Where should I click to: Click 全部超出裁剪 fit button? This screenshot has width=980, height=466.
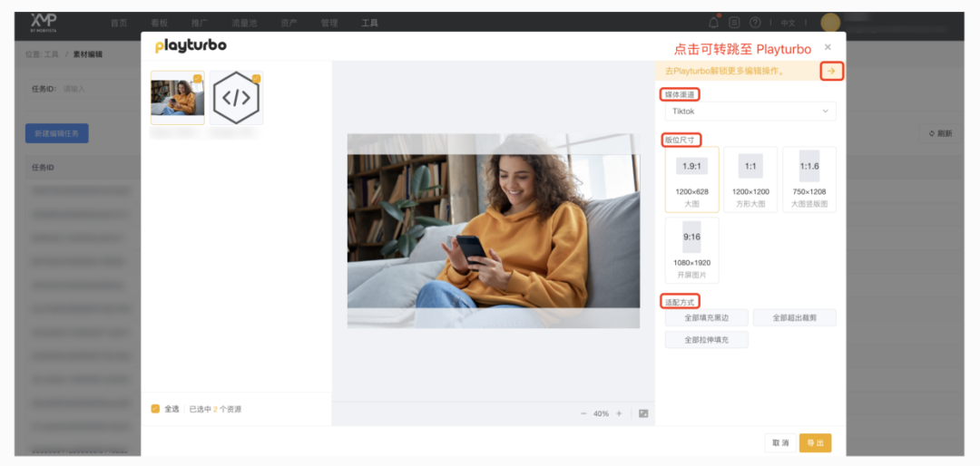(x=794, y=317)
